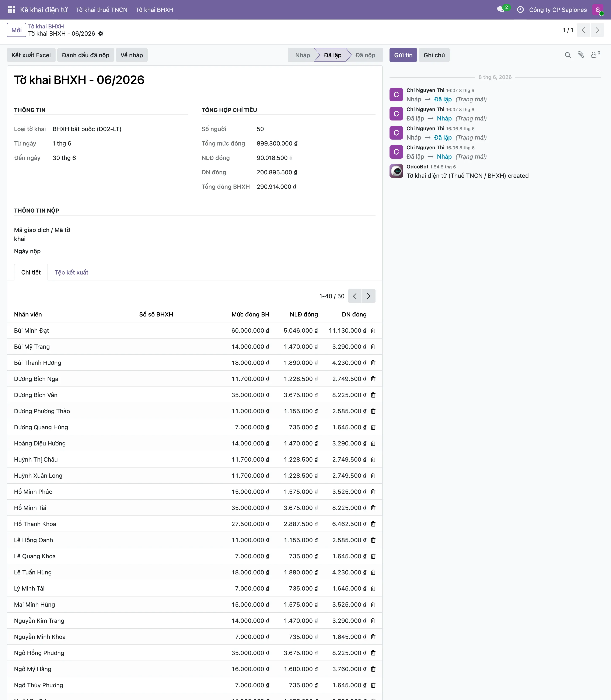Go to the next record arrow
This screenshot has width=611, height=700.
pyautogui.click(x=597, y=30)
